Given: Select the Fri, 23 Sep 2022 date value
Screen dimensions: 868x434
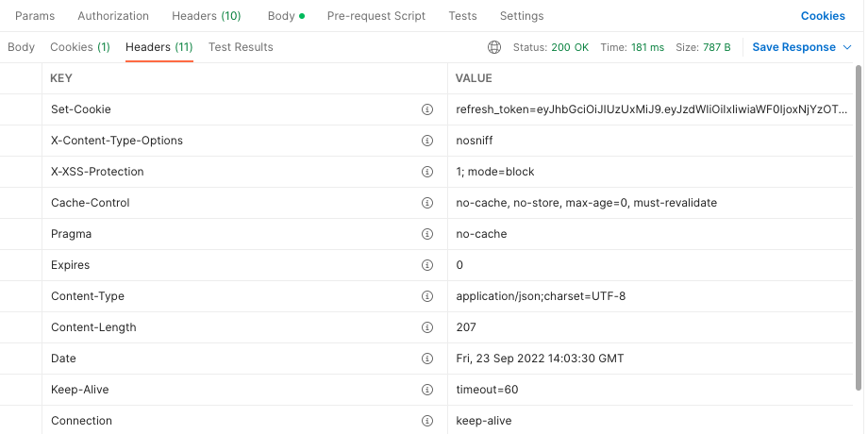Looking at the screenshot, I should [x=541, y=359].
